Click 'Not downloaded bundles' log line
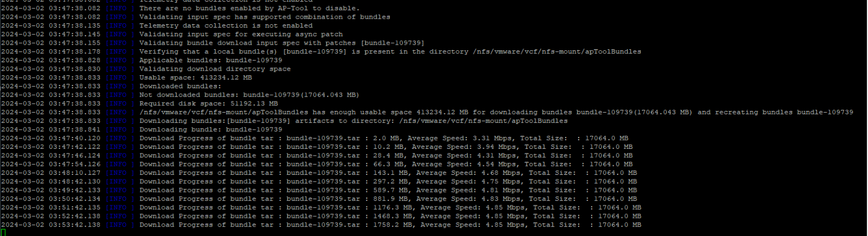Screen dimensions: 868x236 coord(249,95)
